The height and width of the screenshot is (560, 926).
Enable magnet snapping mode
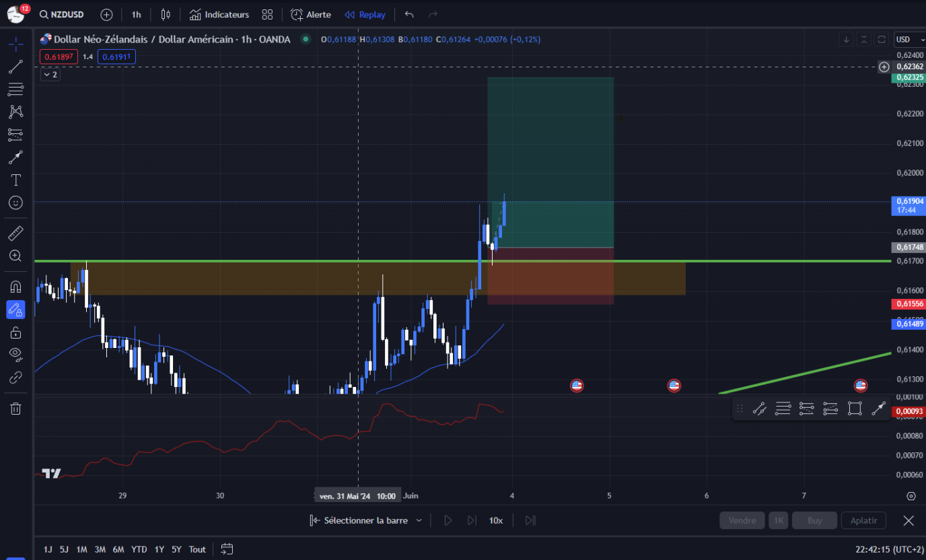(15, 286)
